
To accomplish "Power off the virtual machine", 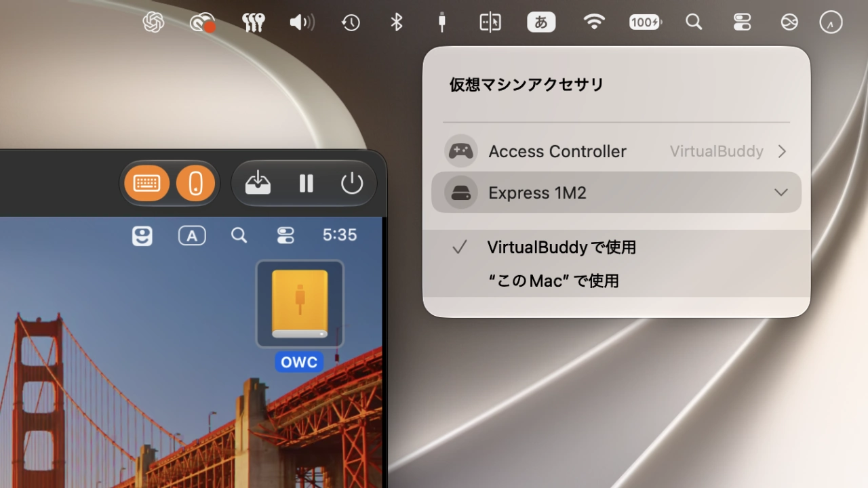I will pos(352,183).
